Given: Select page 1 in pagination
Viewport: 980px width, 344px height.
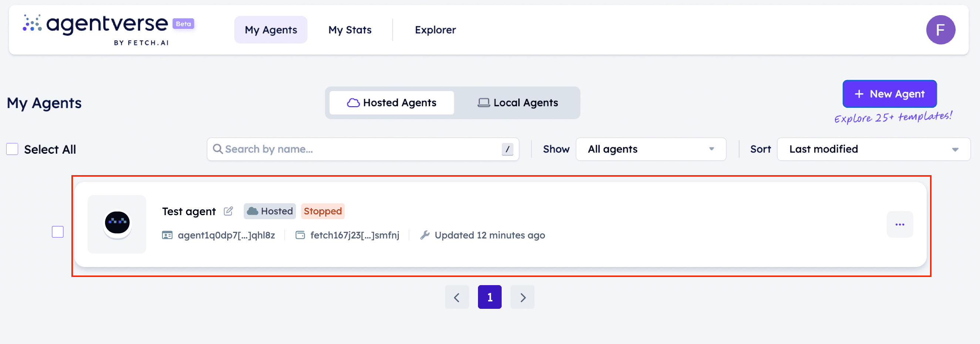Looking at the screenshot, I should [x=489, y=297].
